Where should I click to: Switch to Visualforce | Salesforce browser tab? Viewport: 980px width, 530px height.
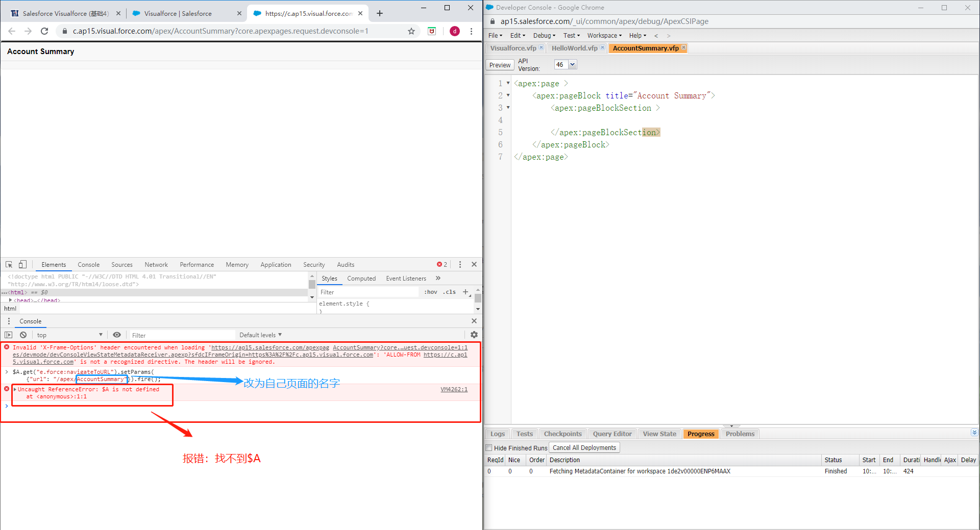(x=178, y=13)
